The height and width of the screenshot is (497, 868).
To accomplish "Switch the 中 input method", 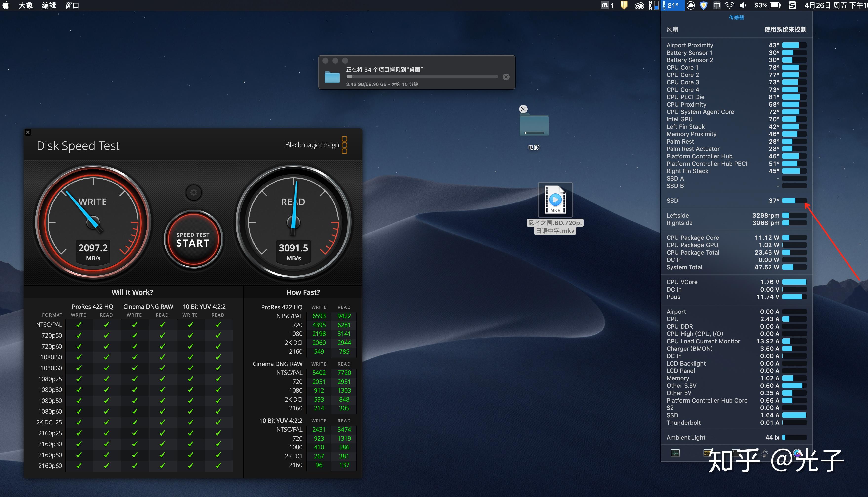I will point(717,5).
